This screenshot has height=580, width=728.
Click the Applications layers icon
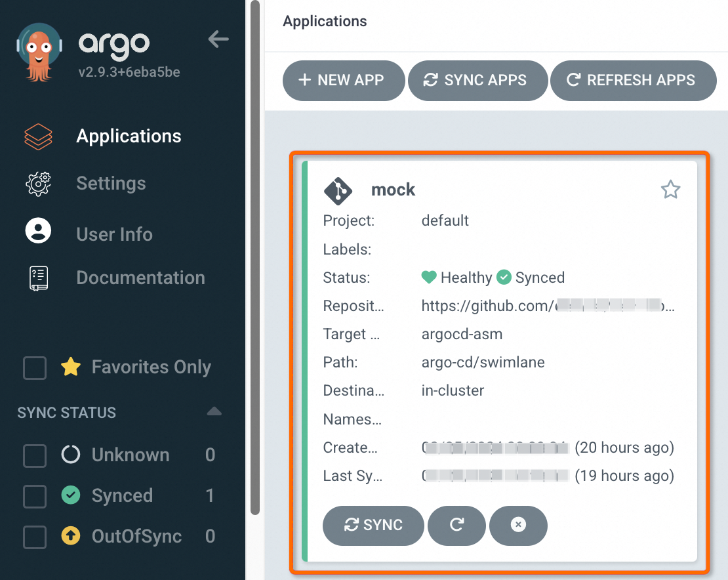(x=38, y=136)
